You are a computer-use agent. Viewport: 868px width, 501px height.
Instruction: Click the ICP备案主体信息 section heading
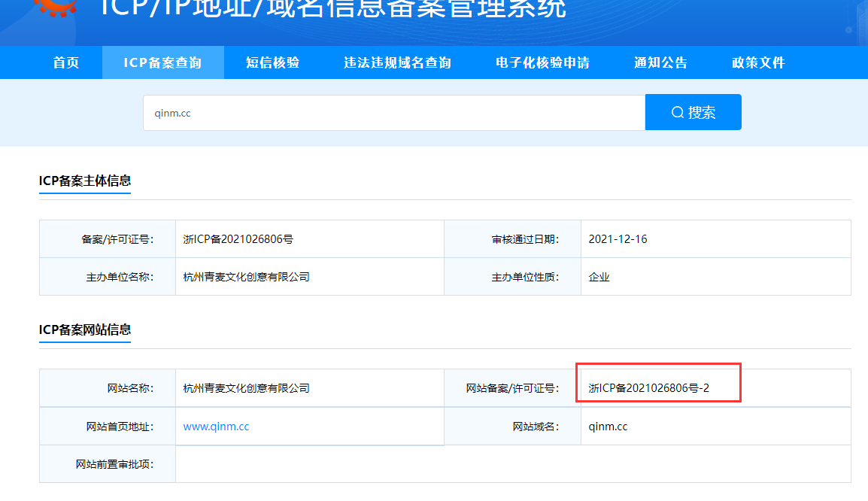[x=85, y=181]
